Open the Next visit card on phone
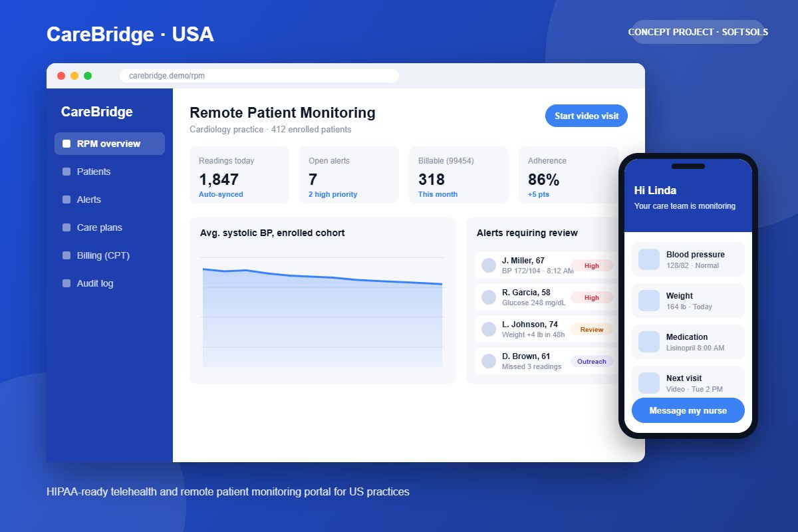The image size is (798, 532). [688, 382]
